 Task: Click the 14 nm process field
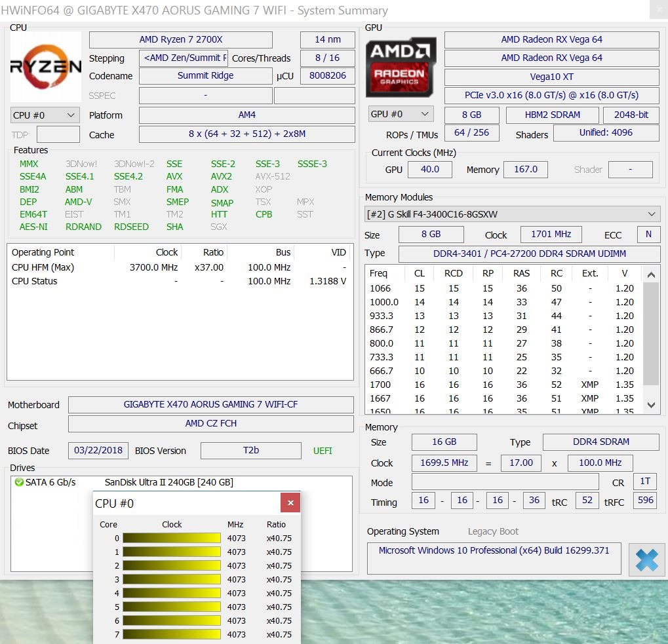pos(328,39)
